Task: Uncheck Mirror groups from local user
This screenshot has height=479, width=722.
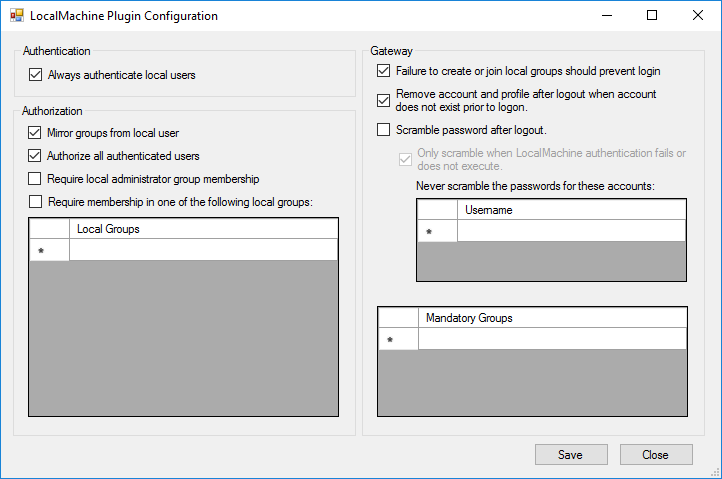Action: tap(36, 132)
